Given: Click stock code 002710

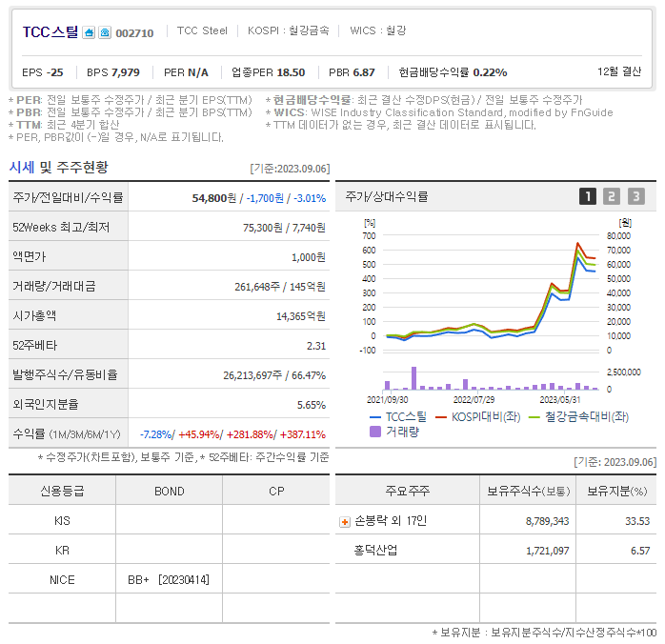Looking at the screenshot, I should [x=134, y=33].
